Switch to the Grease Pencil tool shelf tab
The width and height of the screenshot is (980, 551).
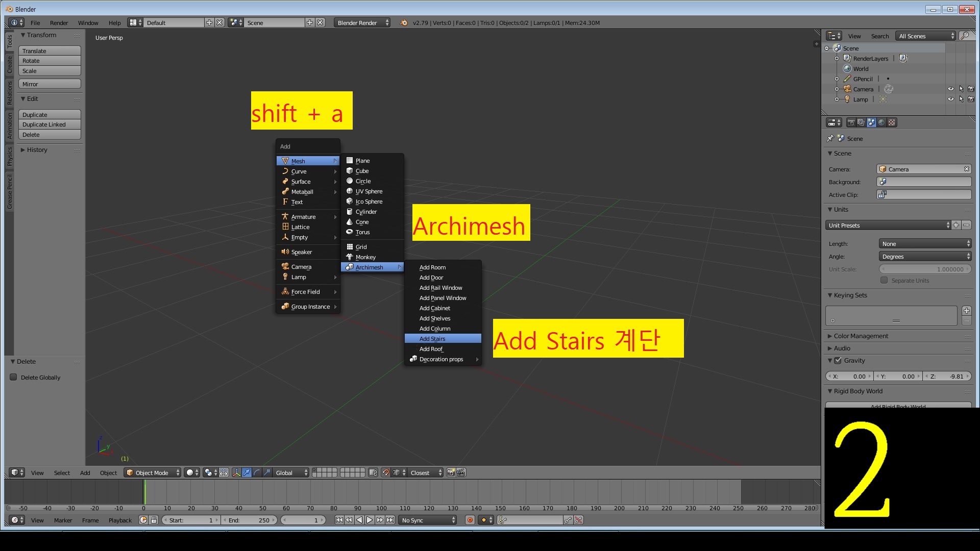pyautogui.click(x=9, y=191)
